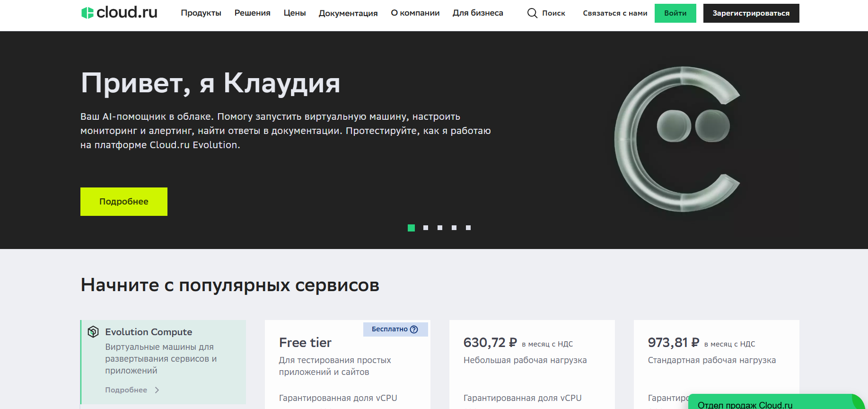868x409 pixels.
Task: Click Связаться с нами link
Action: (x=615, y=13)
